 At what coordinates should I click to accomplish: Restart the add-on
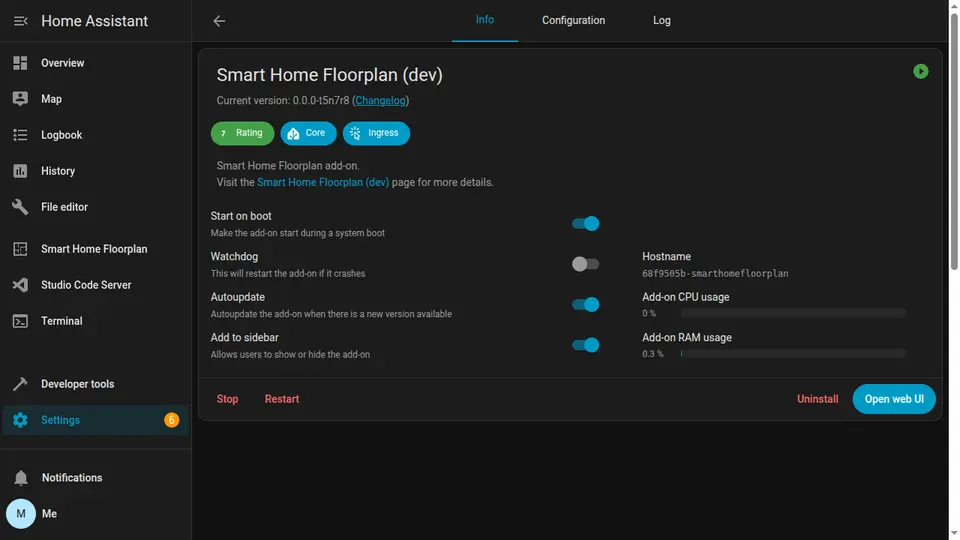pyautogui.click(x=282, y=399)
